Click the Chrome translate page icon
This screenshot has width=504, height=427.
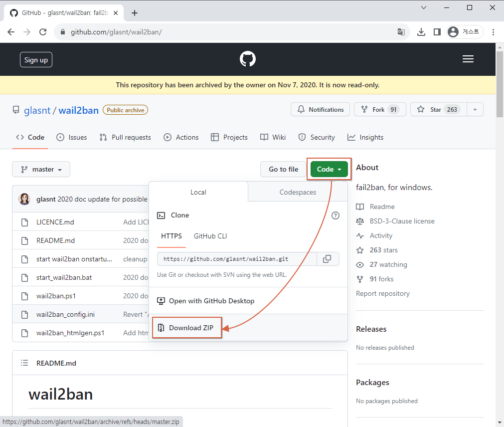tap(401, 32)
